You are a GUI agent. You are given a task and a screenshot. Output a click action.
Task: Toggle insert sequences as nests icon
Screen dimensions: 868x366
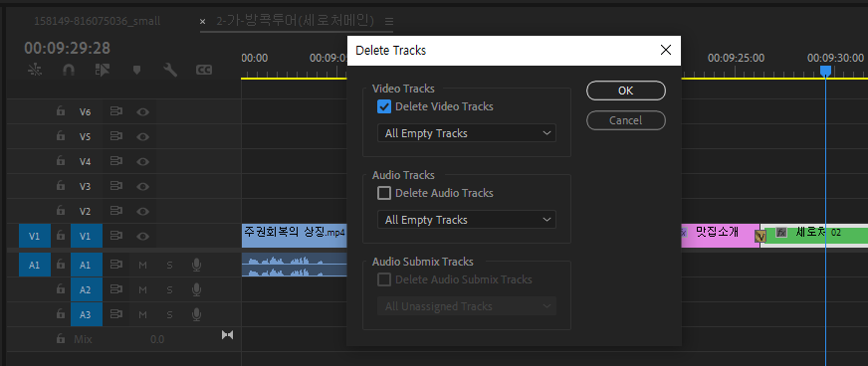pos(35,71)
